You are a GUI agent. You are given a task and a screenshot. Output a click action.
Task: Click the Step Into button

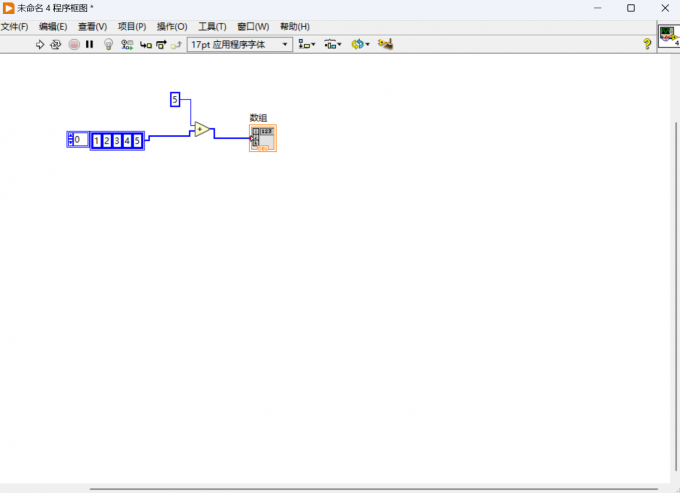[x=146, y=45]
